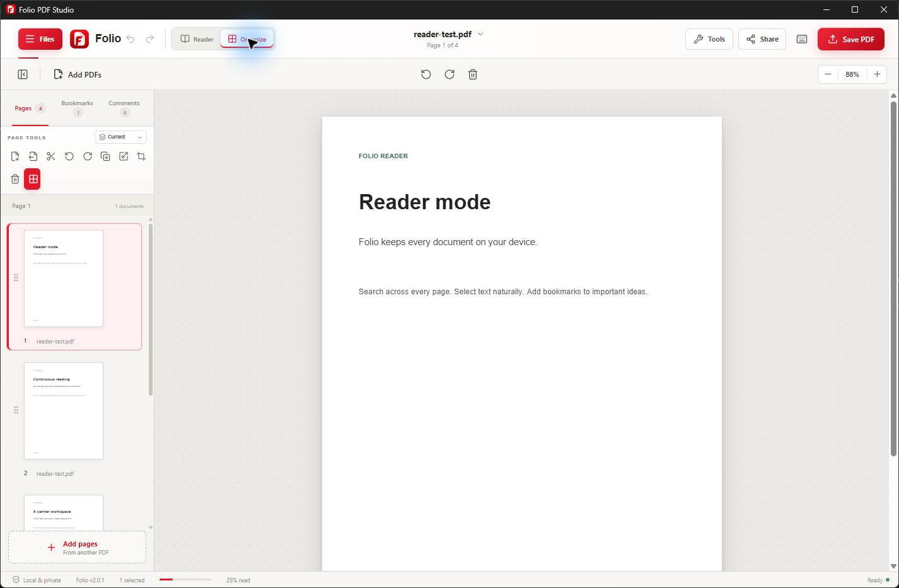Rotate page counterclockwise in center toolbar
Screen dimensions: 899x588
[426, 74]
